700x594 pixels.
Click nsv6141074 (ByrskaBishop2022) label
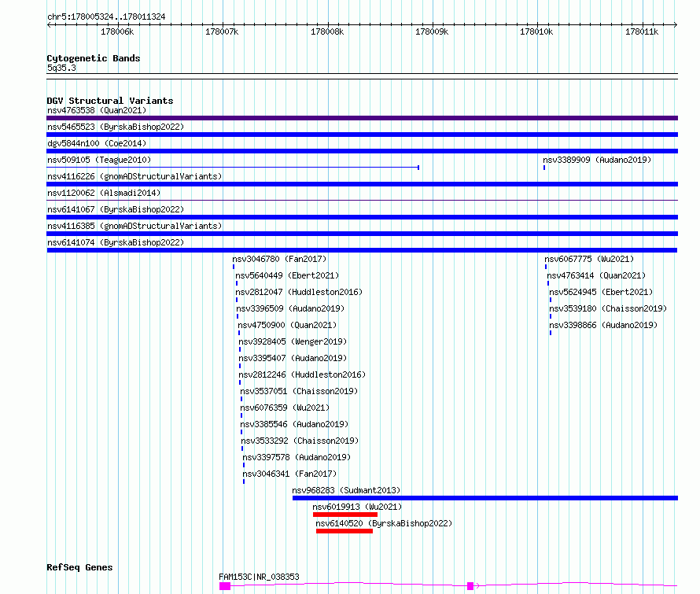pyautogui.click(x=115, y=242)
